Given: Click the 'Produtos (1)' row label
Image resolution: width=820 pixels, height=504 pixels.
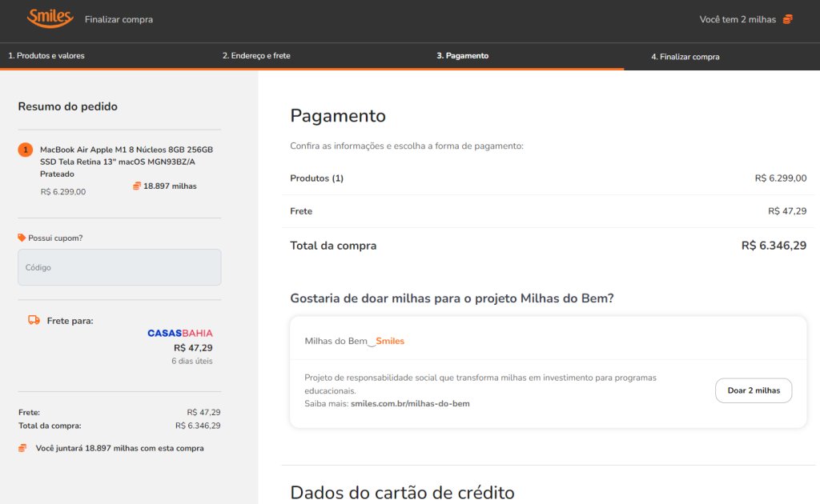Looking at the screenshot, I should tap(317, 178).
